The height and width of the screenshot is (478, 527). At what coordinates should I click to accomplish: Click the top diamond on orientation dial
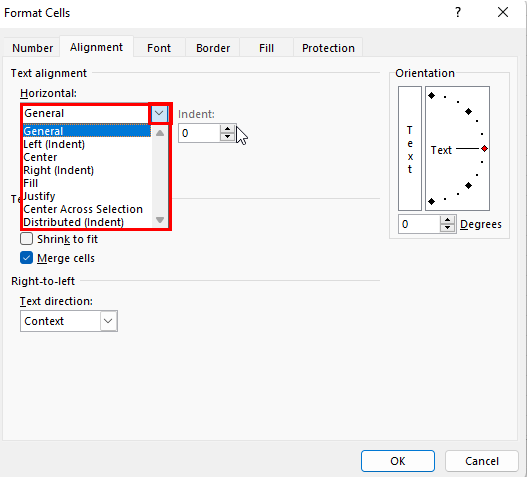tap(432, 96)
